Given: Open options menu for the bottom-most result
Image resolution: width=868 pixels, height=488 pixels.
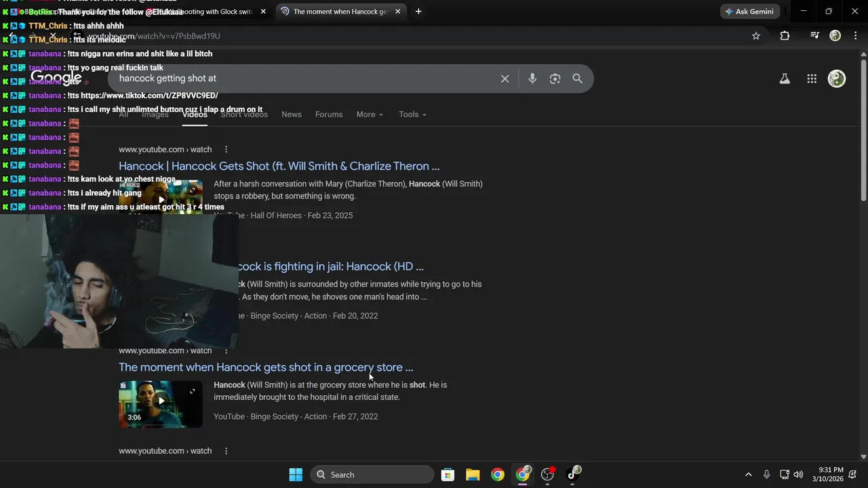Looking at the screenshot, I should click(226, 451).
